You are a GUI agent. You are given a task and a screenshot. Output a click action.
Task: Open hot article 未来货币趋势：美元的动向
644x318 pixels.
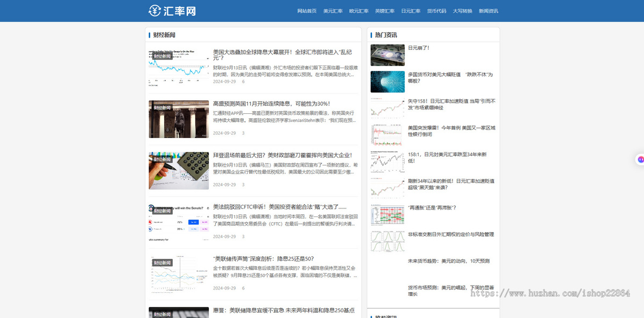[449, 261]
